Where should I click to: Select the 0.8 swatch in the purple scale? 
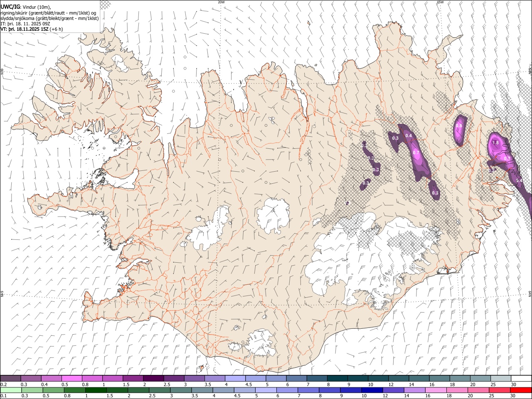click(92, 378)
